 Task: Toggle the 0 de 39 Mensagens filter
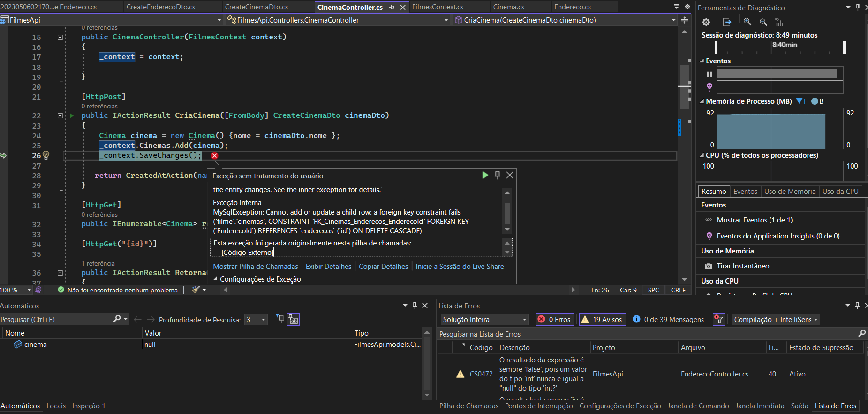(x=668, y=319)
